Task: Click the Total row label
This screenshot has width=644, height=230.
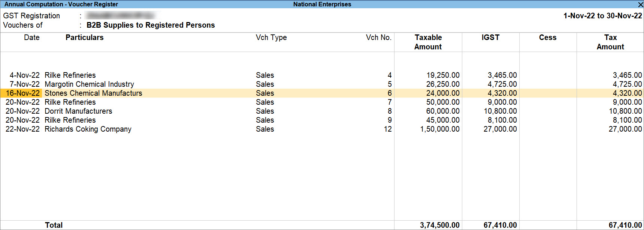Action: point(54,225)
